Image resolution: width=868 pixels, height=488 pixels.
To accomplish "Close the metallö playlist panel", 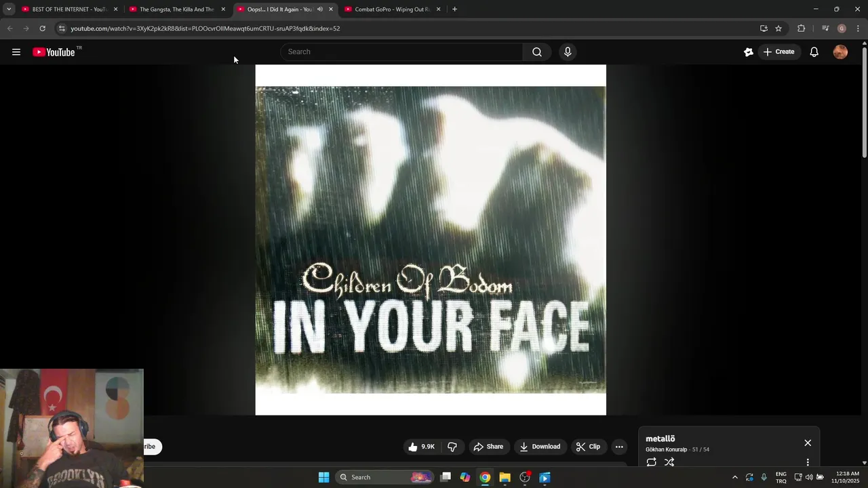I will tap(808, 443).
